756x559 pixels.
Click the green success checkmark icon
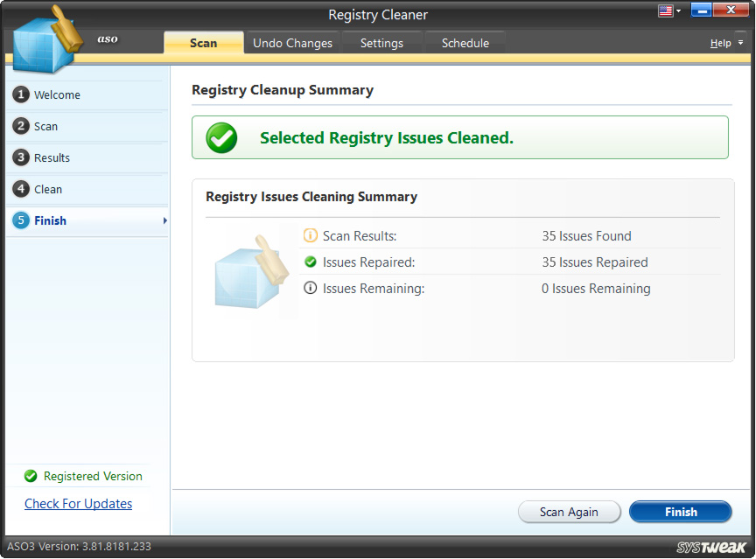(221, 137)
